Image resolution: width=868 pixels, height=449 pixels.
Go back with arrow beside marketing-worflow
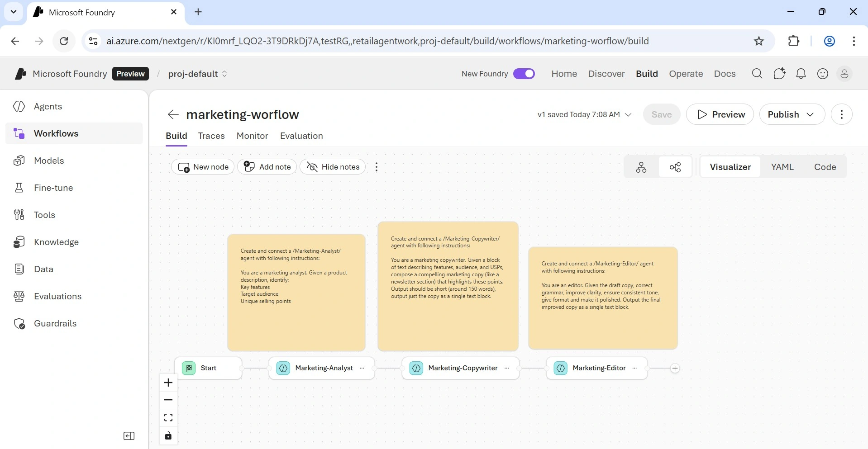point(173,114)
